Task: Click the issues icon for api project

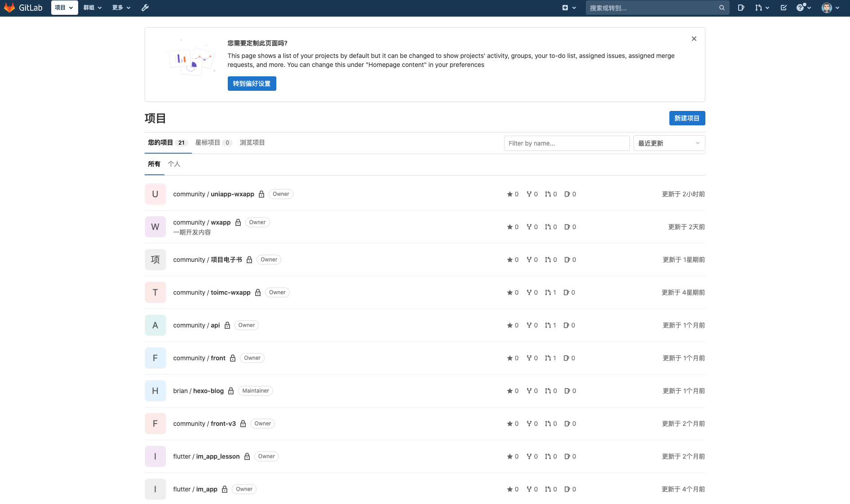Action: 567,325
